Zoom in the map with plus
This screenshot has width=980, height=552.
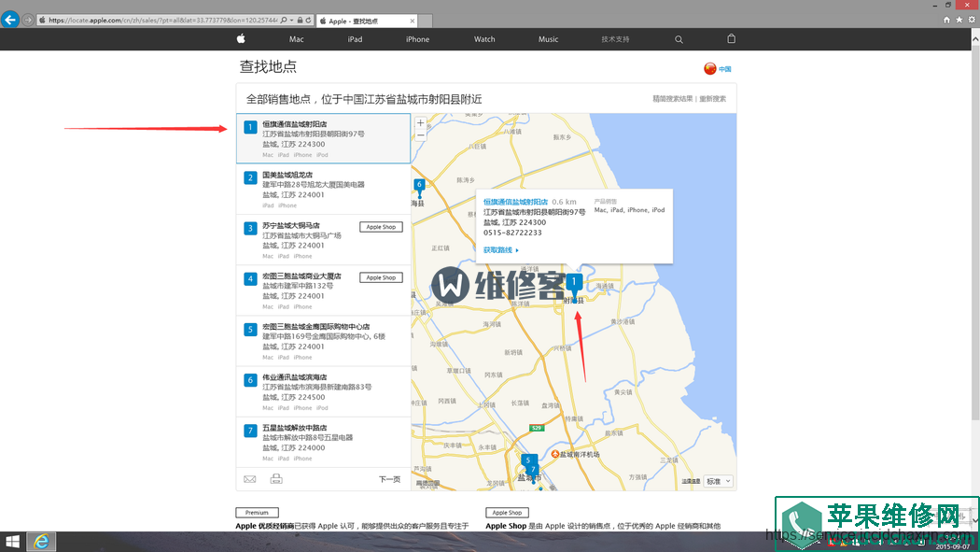(421, 123)
